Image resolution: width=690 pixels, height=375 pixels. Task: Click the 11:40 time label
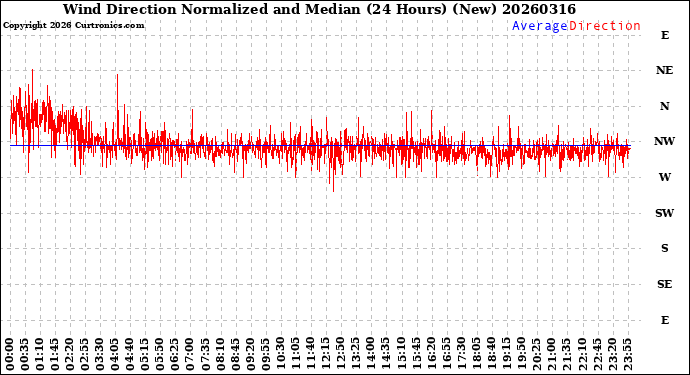[312, 354]
